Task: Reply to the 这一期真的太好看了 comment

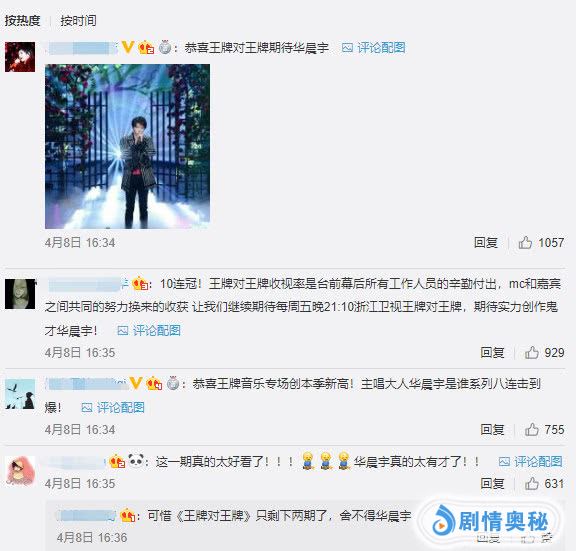Action: [x=492, y=483]
